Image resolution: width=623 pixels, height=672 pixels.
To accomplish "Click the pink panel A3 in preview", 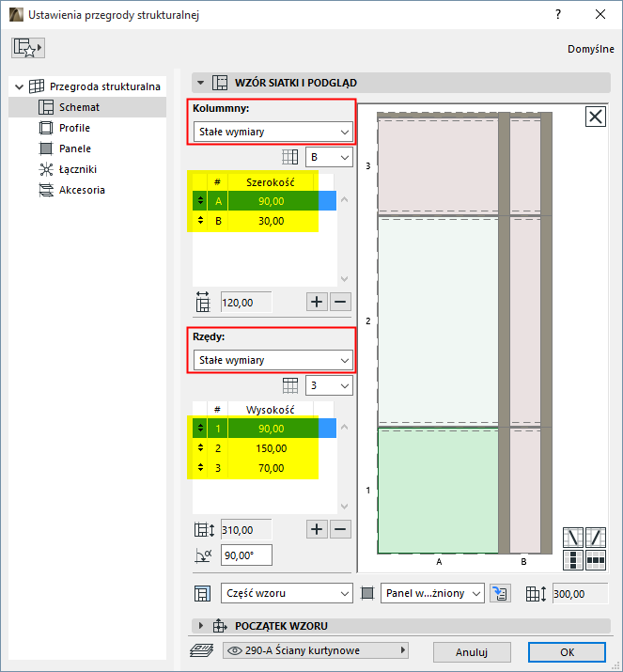I will (438, 164).
